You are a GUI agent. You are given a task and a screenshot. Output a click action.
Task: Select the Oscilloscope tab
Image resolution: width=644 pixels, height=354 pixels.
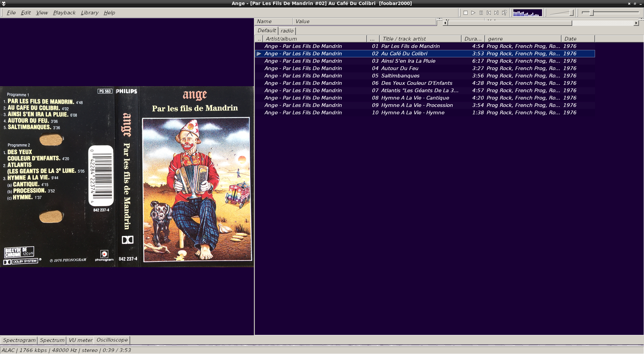click(x=112, y=340)
